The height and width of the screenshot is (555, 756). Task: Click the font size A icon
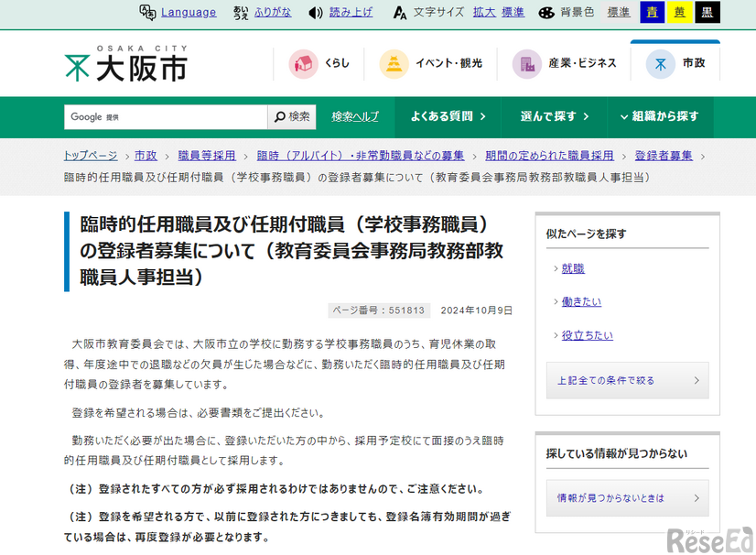click(x=400, y=13)
